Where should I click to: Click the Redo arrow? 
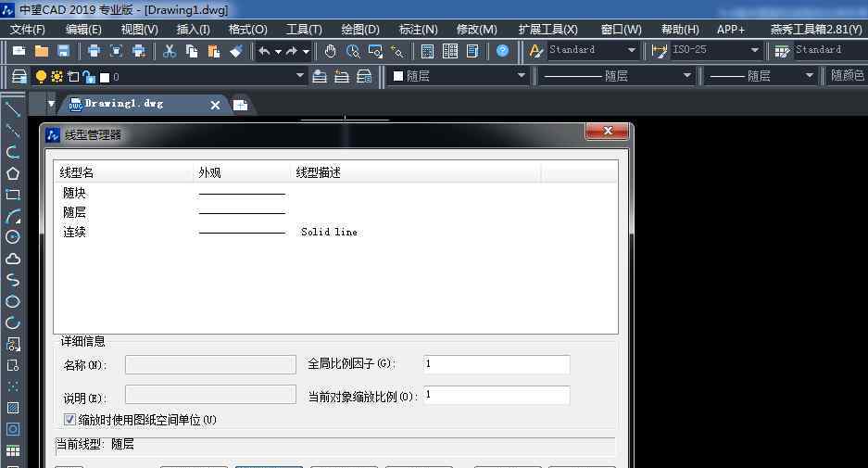click(x=292, y=51)
